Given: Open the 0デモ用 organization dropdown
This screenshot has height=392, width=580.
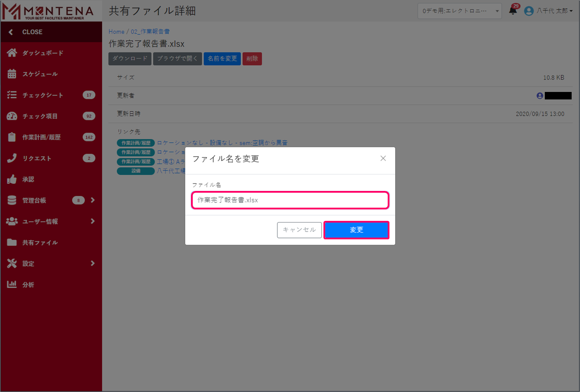Looking at the screenshot, I should click(x=459, y=11).
